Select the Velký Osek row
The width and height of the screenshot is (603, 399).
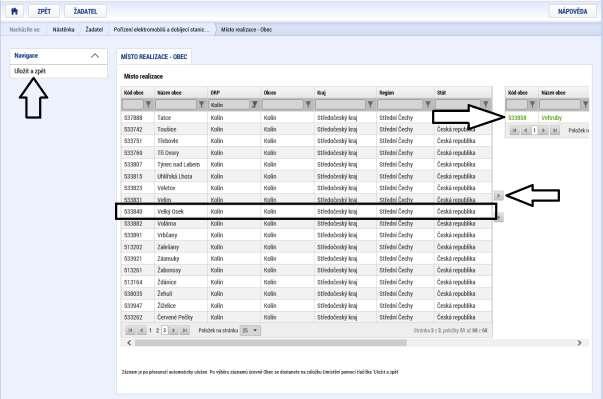point(306,212)
